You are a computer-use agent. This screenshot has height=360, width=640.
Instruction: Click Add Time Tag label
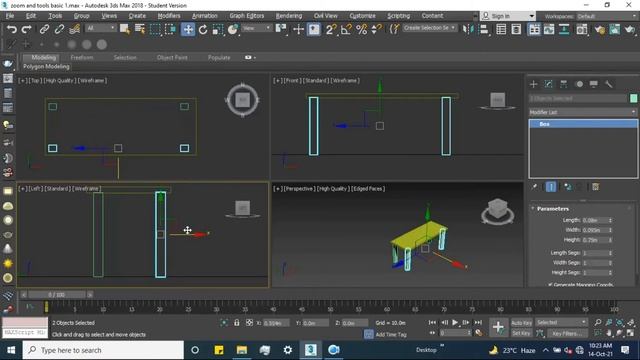tap(391, 334)
